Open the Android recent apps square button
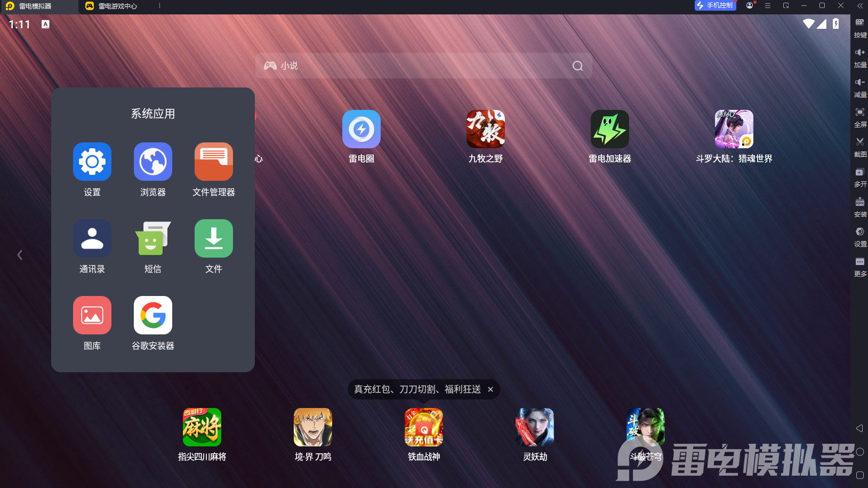The image size is (868, 488). coord(859,475)
